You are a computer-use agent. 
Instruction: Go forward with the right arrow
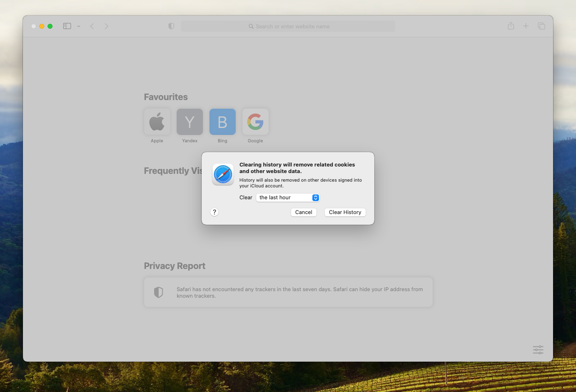pos(107,26)
